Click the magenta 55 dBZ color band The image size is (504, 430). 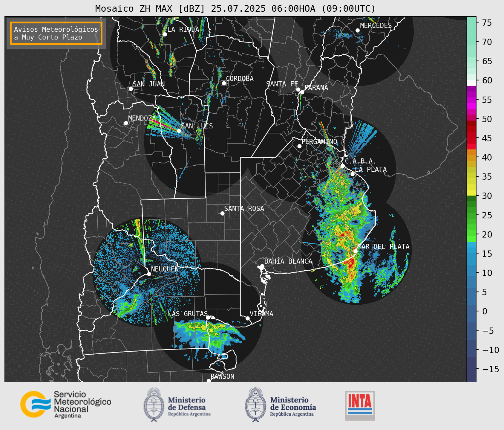pos(471,100)
